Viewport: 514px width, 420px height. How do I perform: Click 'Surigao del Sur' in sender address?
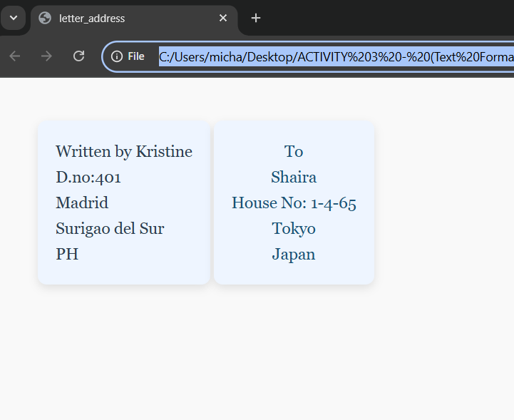tap(110, 228)
